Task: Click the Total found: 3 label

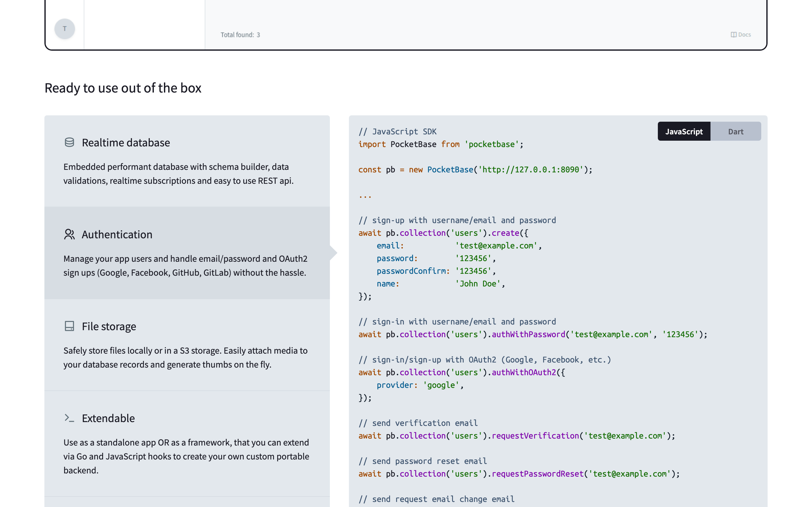Action: click(x=240, y=35)
